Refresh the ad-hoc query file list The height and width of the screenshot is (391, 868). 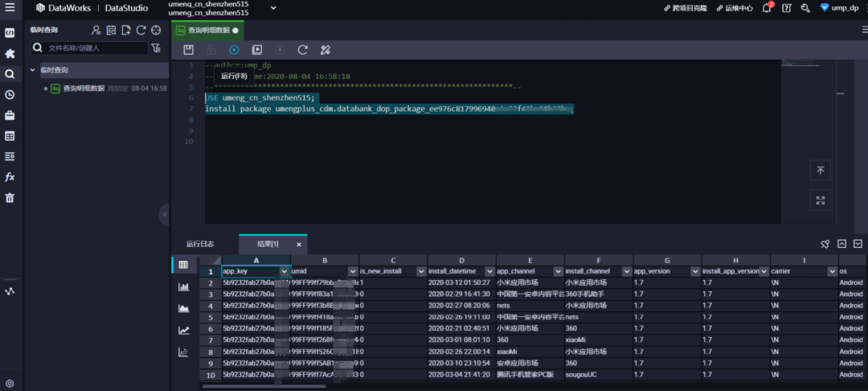coord(141,30)
